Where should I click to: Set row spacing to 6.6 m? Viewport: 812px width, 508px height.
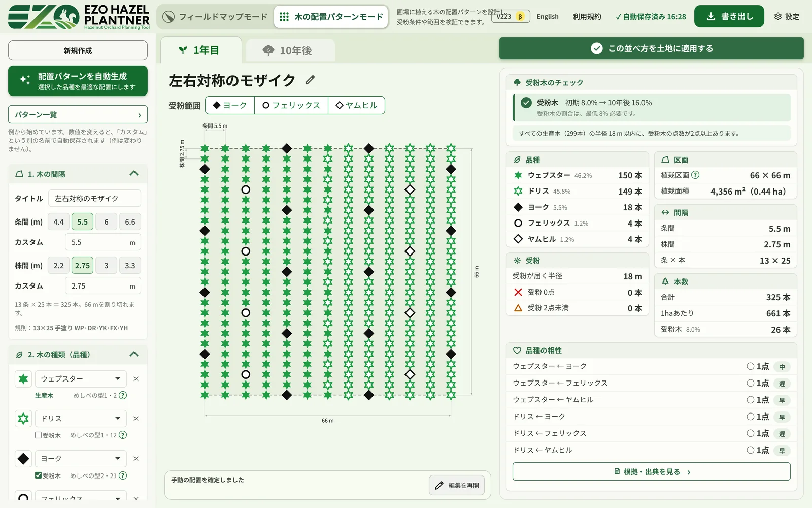click(x=130, y=222)
